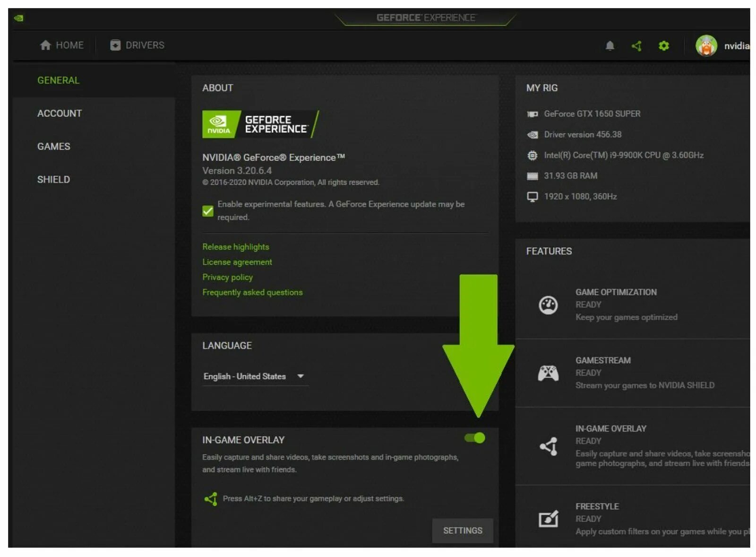This screenshot has height=557, width=756.
Task: Click the Drivers download icon
Action: click(x=115, y=45)
